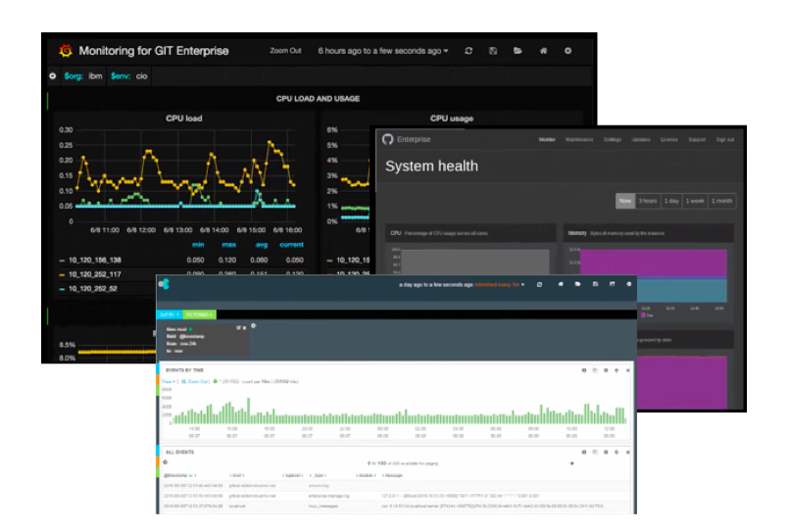Open Grafana dashboard settings gear
This screenshot has width=789, height=532.
click(568, 51)
